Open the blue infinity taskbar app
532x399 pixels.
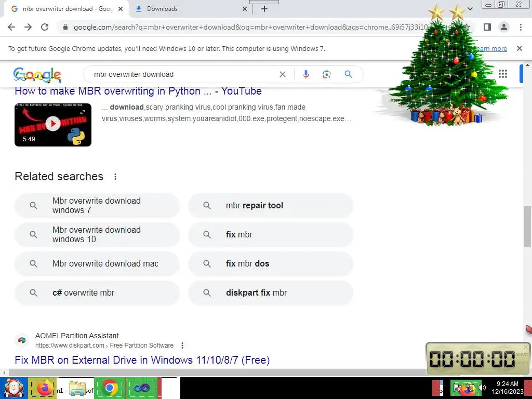point(141,388)
